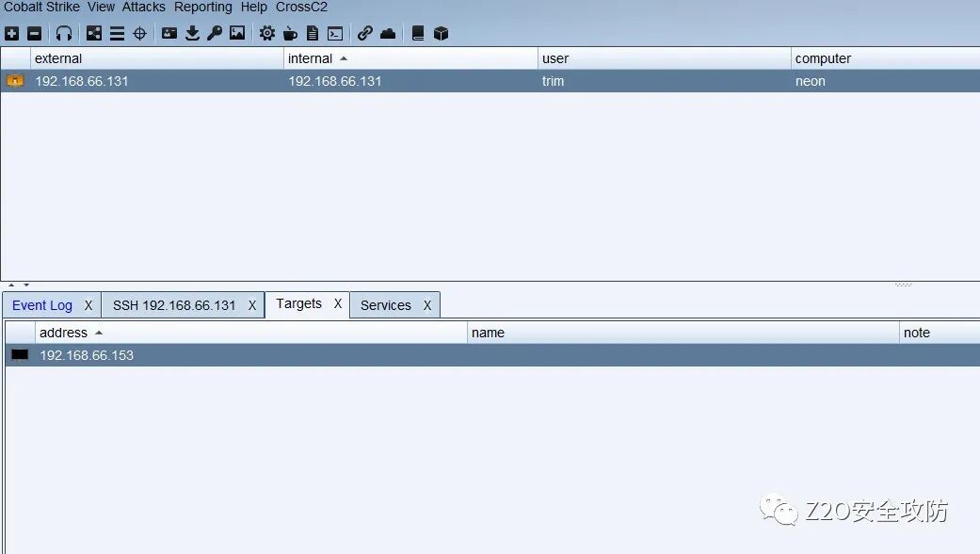The width and height of the screenshot is (980, 554).
Task: Switch to session table view icon
Action: 117,34
